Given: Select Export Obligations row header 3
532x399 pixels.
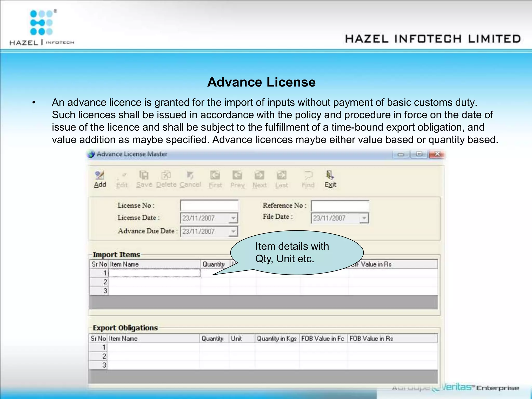Looking at the screenshot, I should [98, 365].
